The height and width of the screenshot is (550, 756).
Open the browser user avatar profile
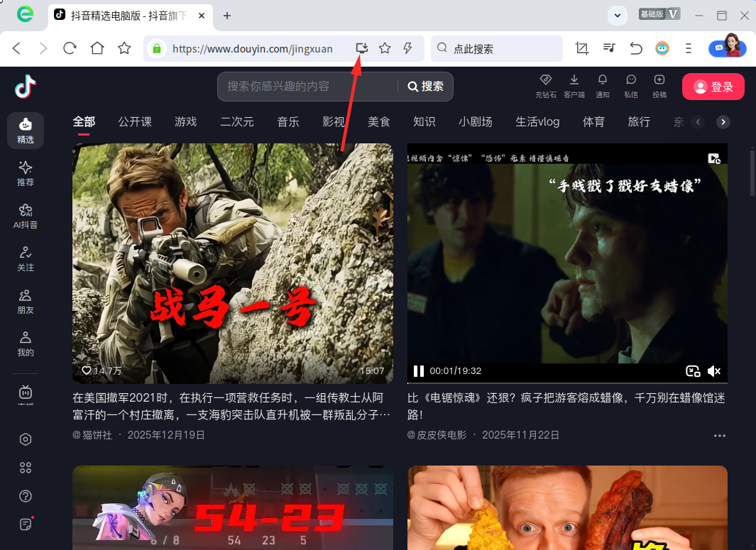[x=728, y=48]
